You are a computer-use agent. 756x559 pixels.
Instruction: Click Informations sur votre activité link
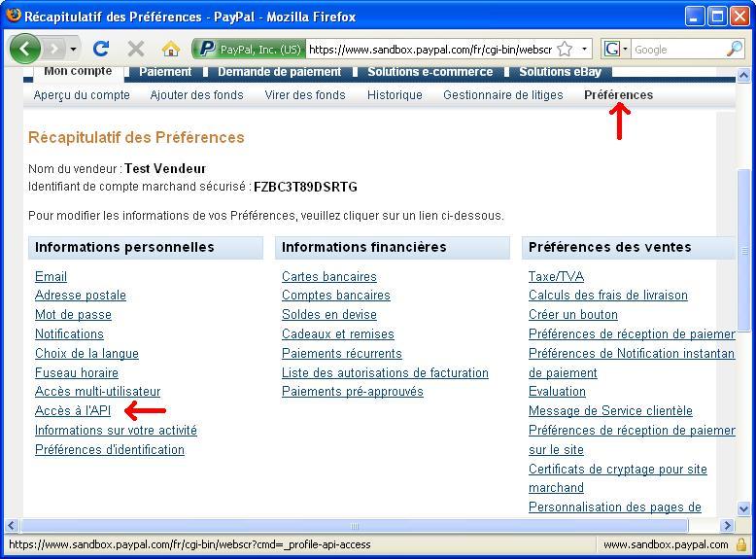pos(117,431)
